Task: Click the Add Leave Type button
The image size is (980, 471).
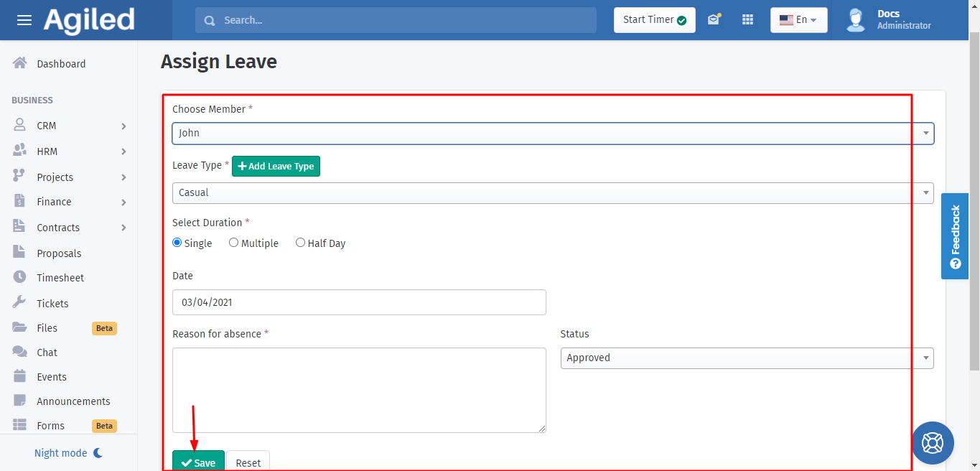Action: (x=276, y=166)
